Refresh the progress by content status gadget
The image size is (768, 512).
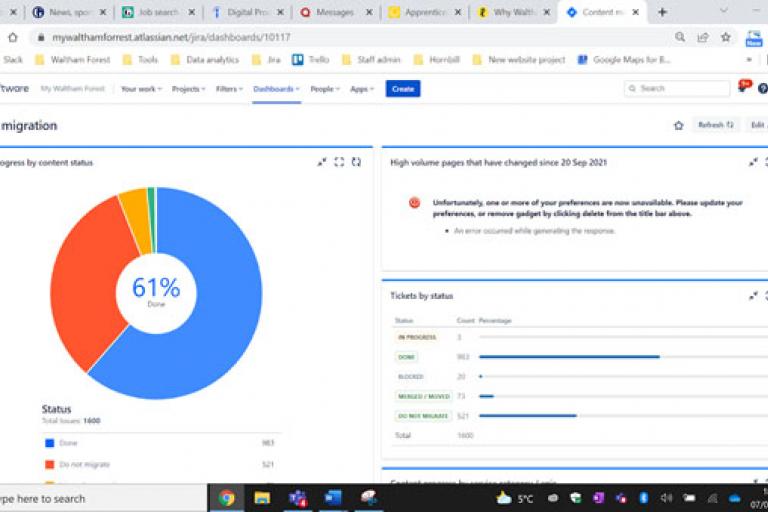pyautogui.click(x=356, y=162)
